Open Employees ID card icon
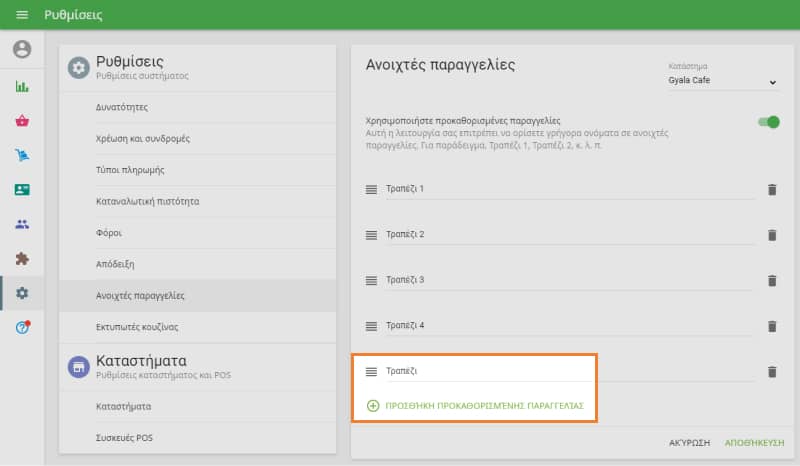This screenshot has height=466, width=800. pos(22,189)
